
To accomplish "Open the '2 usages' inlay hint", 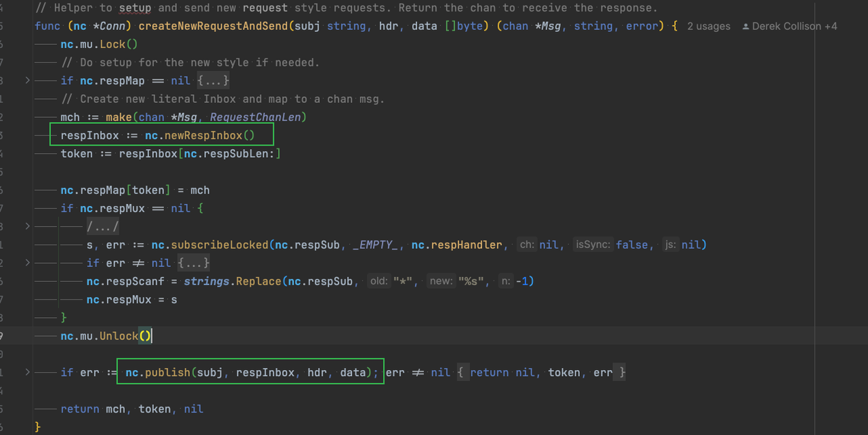I will coord(709,26).
